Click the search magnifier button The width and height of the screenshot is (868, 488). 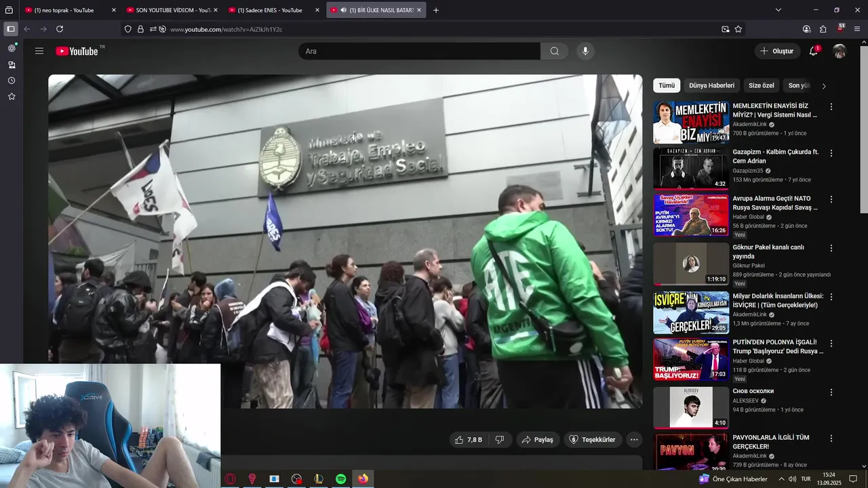click(555, 51)
